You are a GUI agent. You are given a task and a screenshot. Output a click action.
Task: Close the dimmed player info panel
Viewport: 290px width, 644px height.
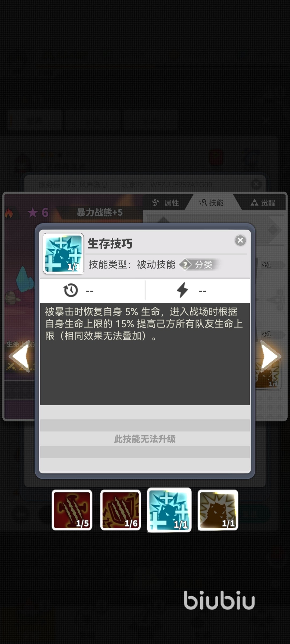click(256, 184)
